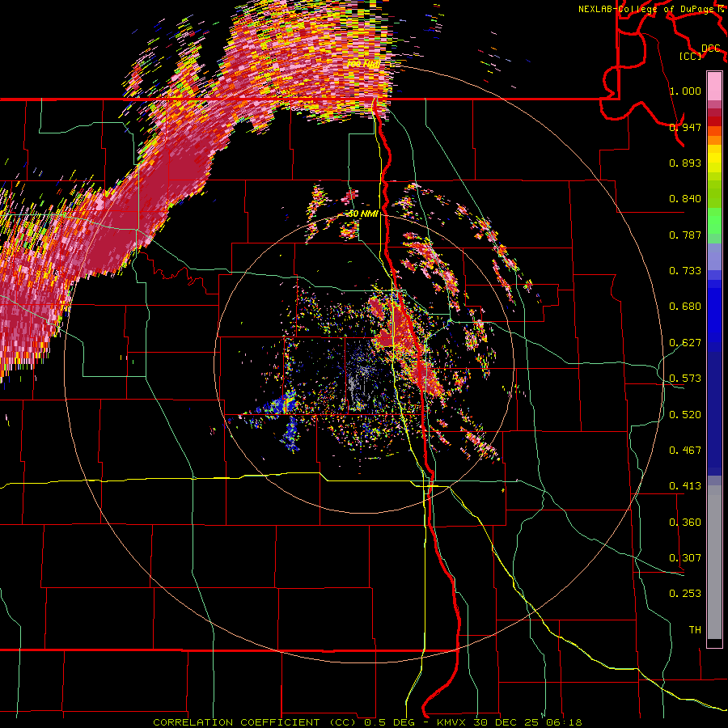Viewport: 728px width, 728px height.
Task: Click the TH threshold label
Action: [695, 630]
